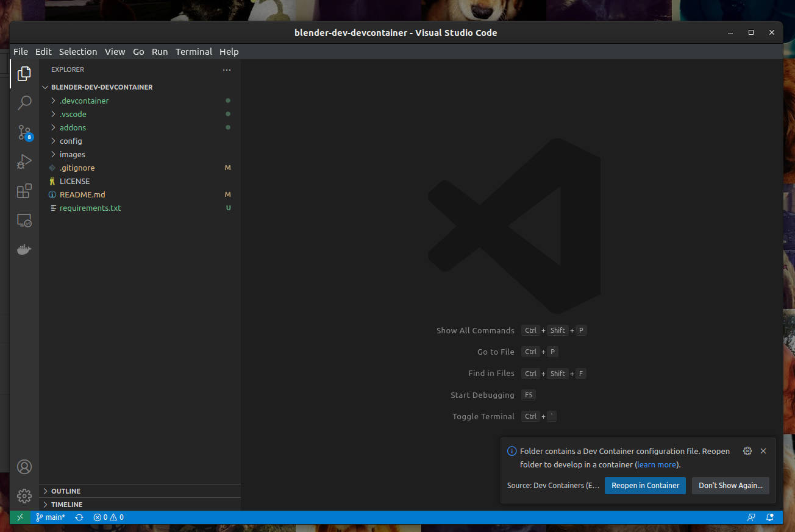Open Remote Explorer view icon
The width and height of the screenshot is (795, 532).
24,221
